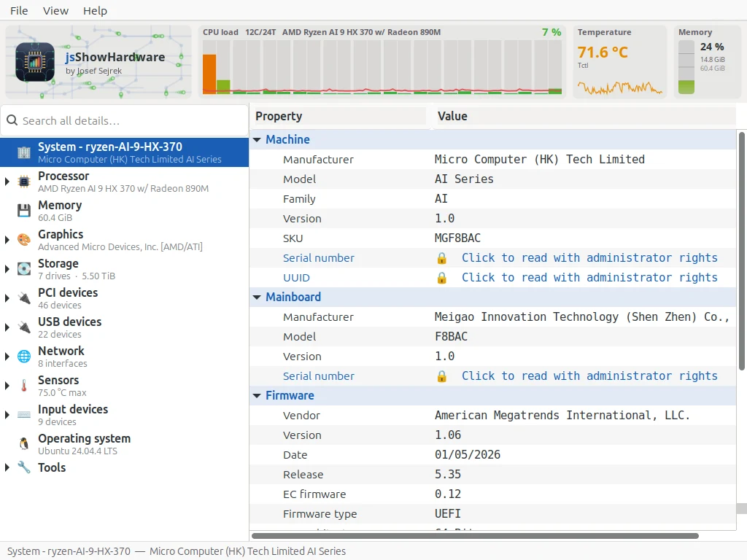Read Mainboard serial number with admin rights
Screen dimensions: 747x560
pos(589,376)
